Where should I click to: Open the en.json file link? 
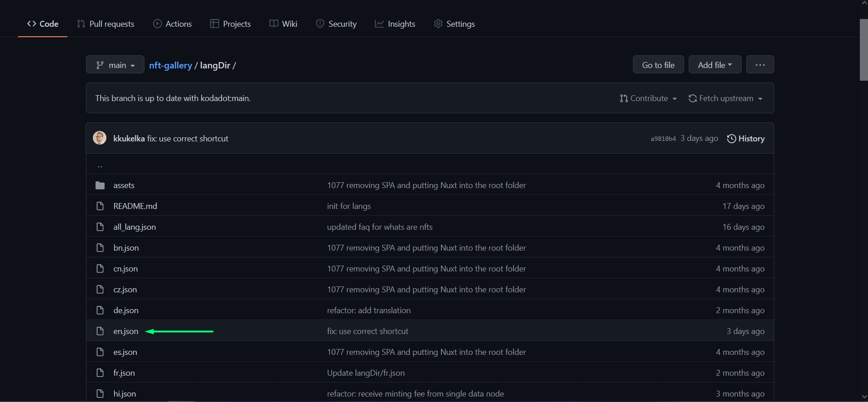tap(126, 331)
